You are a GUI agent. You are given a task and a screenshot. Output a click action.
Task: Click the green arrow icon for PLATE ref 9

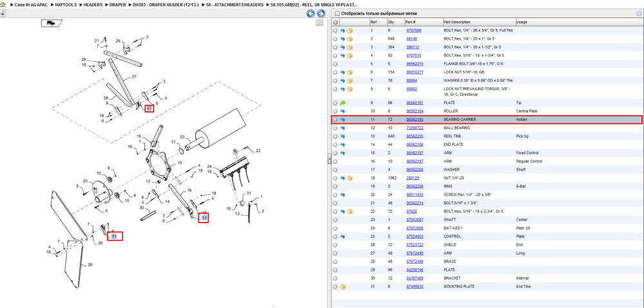(342, 103)
